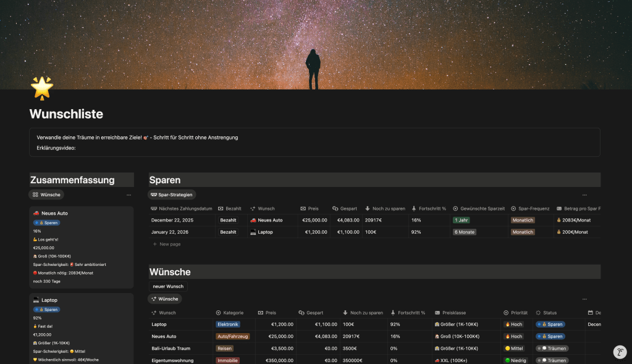632x364 pixels.
Task: Click Bezahlt in the December 22 row
Action: [228, 220]
